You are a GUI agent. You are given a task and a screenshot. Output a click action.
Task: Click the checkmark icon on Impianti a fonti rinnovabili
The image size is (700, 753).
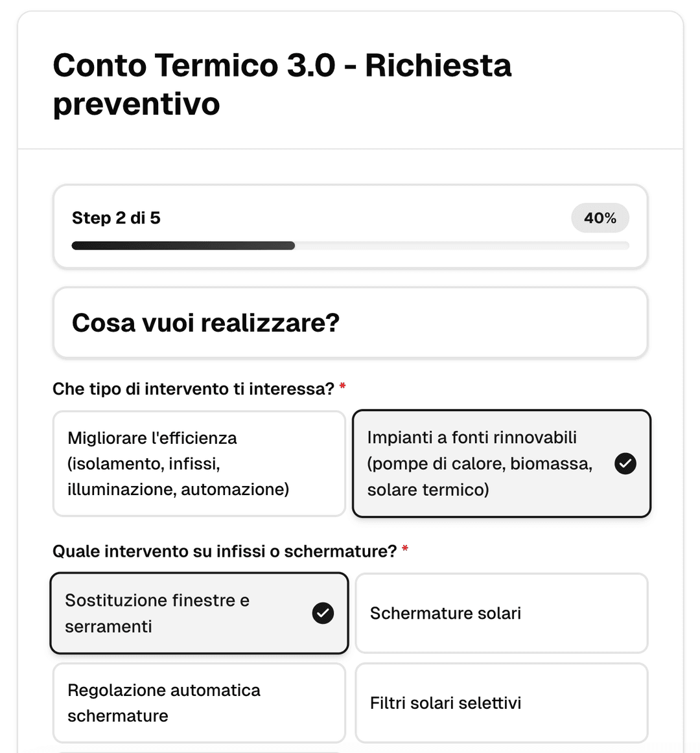(x=625, y=463)
